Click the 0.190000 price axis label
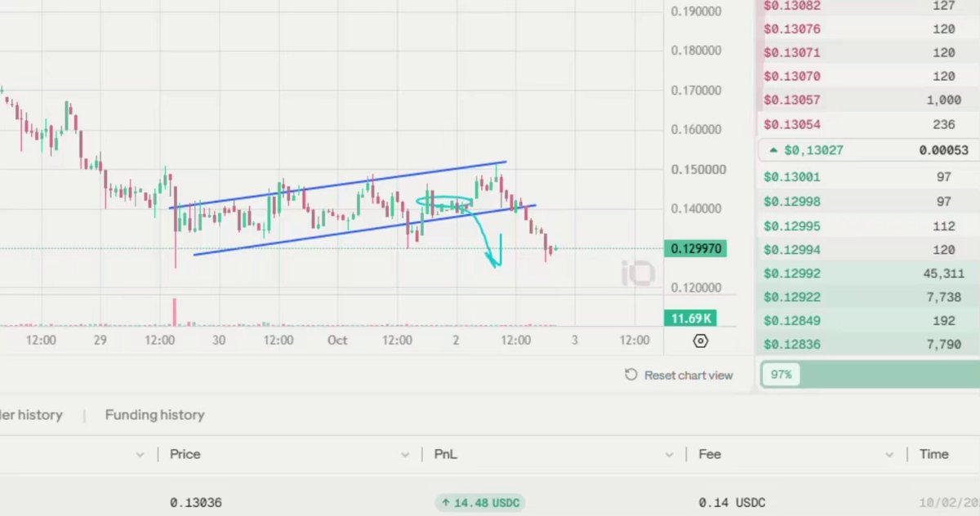The image size is (980, 516). [697, 11]
